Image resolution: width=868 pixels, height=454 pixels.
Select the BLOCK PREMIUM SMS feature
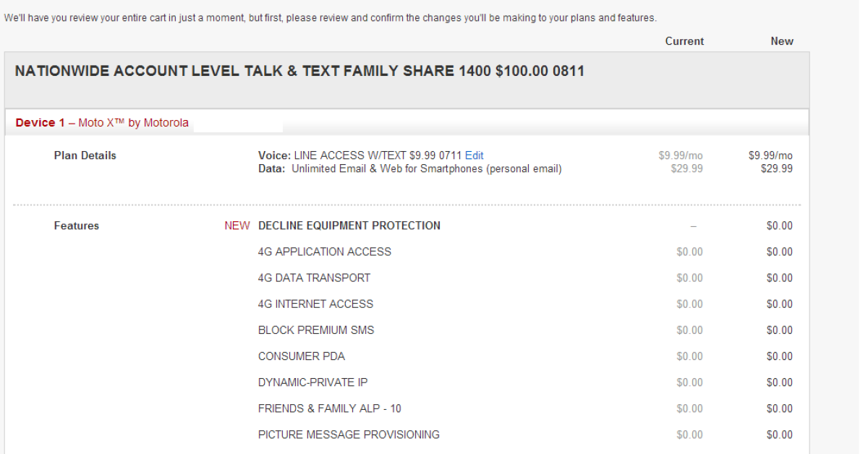[316, 330]
